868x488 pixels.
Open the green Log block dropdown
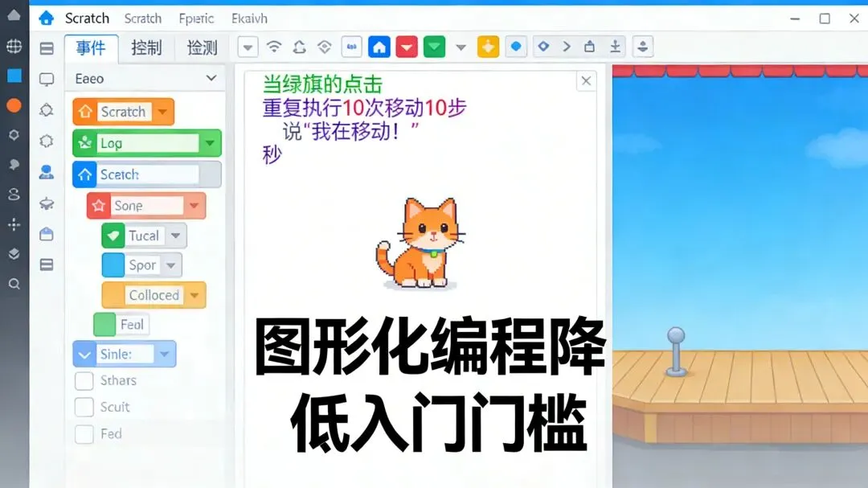tap(210, 143)
